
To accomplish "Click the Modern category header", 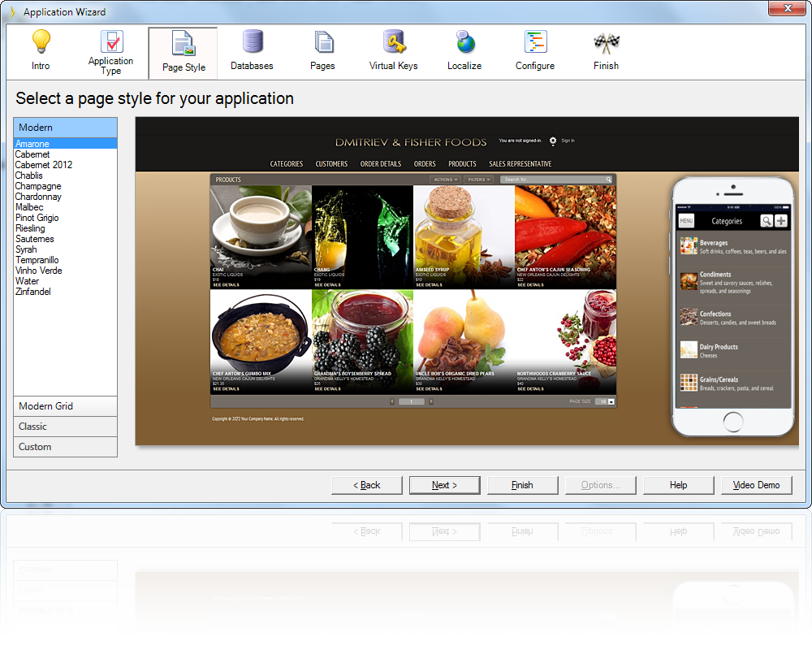I will coord(66,128).
